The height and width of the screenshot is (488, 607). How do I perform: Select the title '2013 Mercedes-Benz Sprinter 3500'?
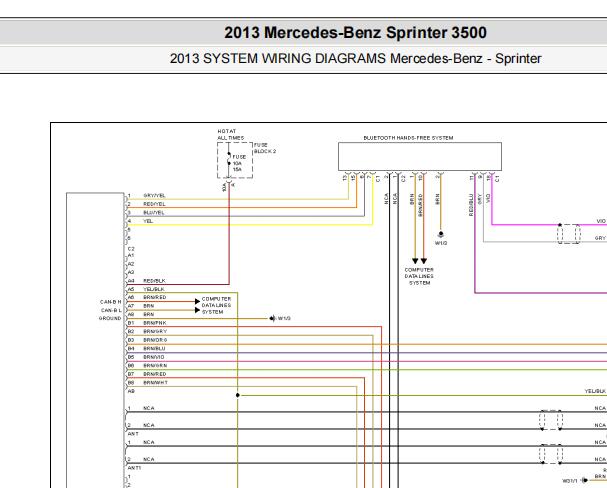[x=355, y=33]
